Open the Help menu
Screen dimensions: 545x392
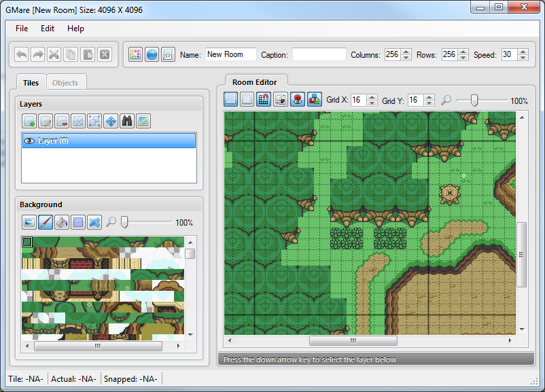75,29
